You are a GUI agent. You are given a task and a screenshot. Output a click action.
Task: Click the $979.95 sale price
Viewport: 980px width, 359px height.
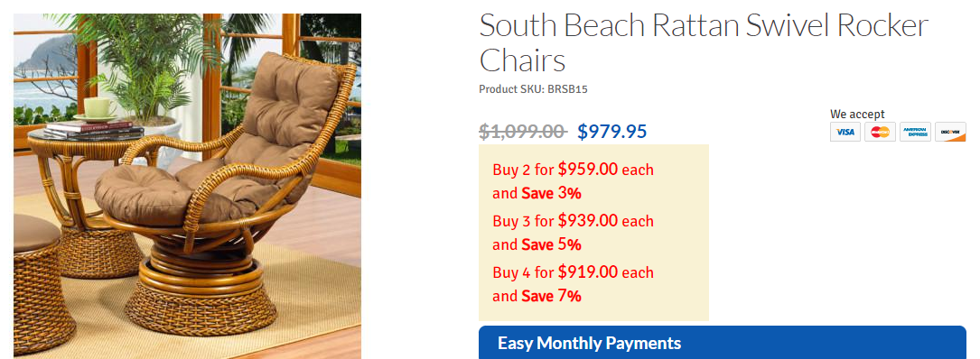[x=611, y=132]
